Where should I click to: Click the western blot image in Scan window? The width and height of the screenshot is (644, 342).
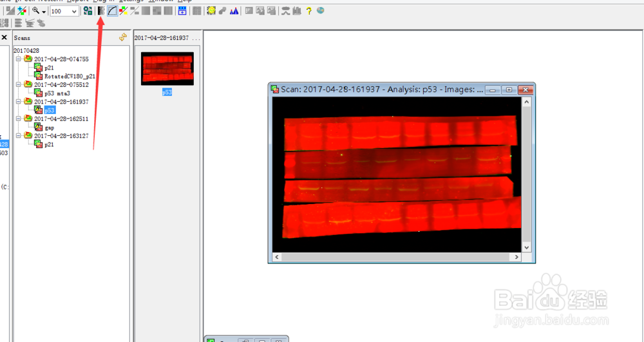(397, 175)
